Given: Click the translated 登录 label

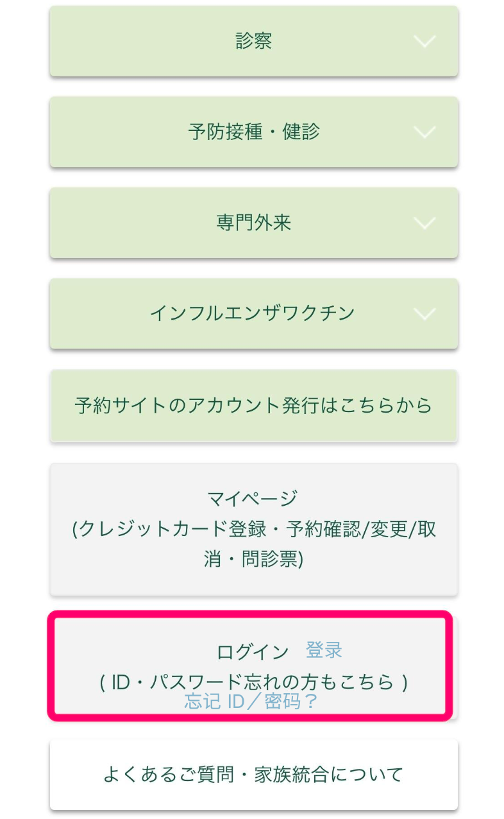Looking at the screenshot, I should (x=324, y=650).
